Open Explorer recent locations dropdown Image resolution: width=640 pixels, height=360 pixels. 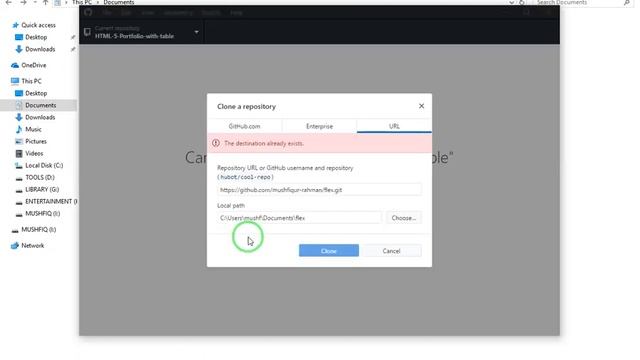click(35, 2)
